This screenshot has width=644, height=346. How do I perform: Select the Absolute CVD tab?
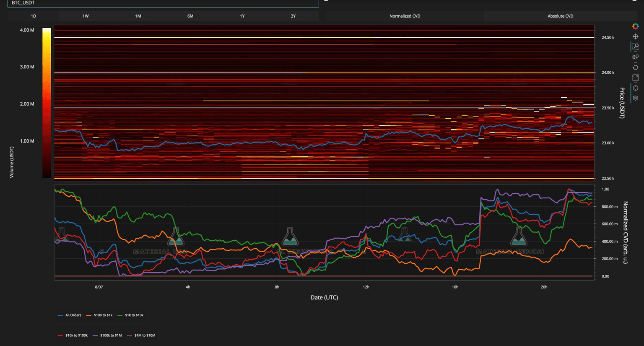point(560,16)
